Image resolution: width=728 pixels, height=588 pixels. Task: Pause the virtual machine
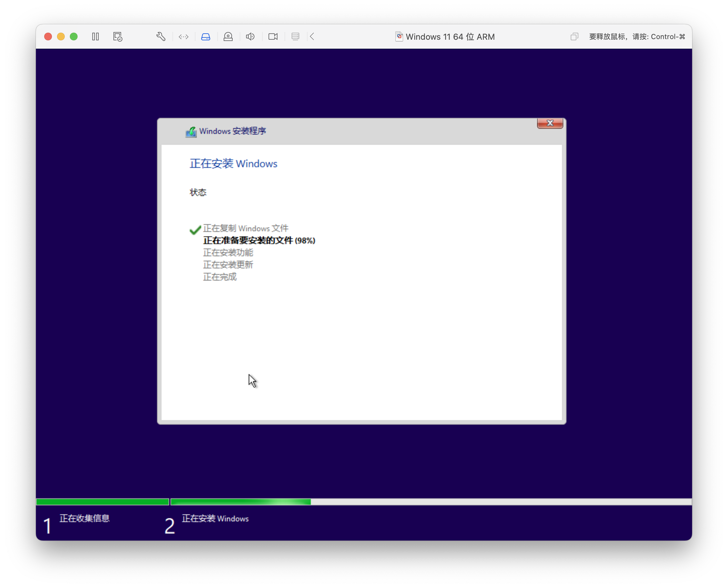coord(95,37)
